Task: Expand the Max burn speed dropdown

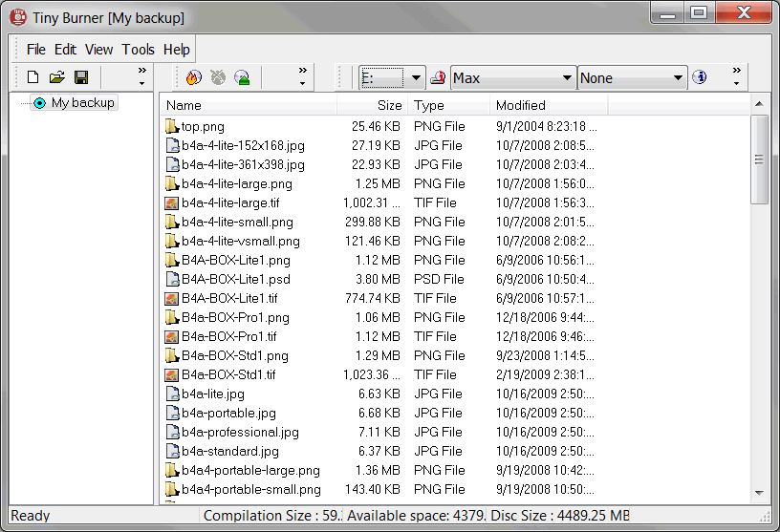Action: pyautogui.click(x=513, y=77)
